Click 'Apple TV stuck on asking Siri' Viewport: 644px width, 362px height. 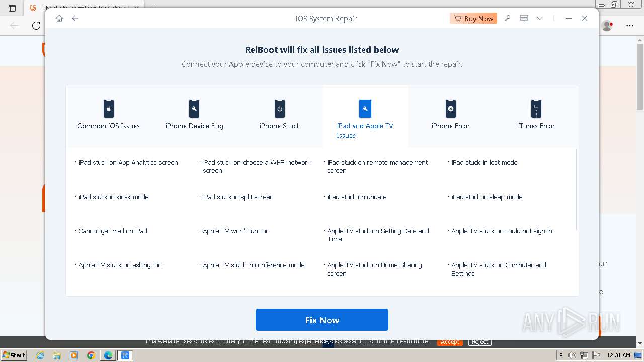tap(120, 265)
